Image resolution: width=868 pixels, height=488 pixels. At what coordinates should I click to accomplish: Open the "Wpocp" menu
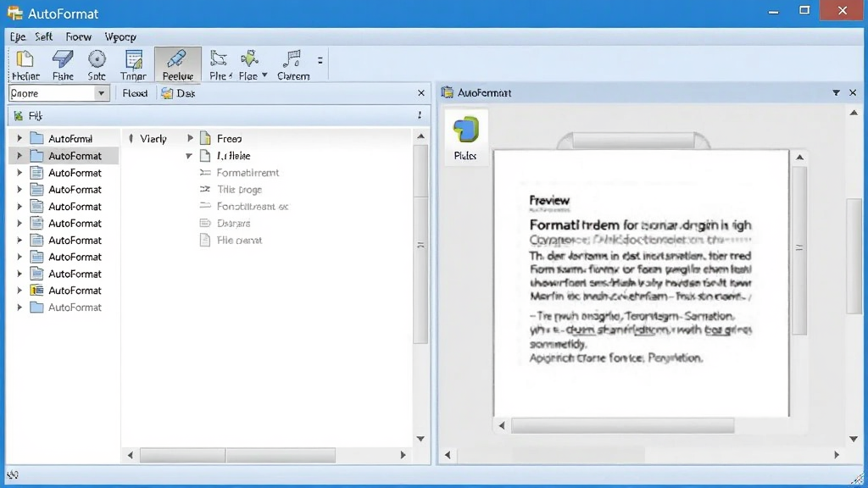coord(120,37)
